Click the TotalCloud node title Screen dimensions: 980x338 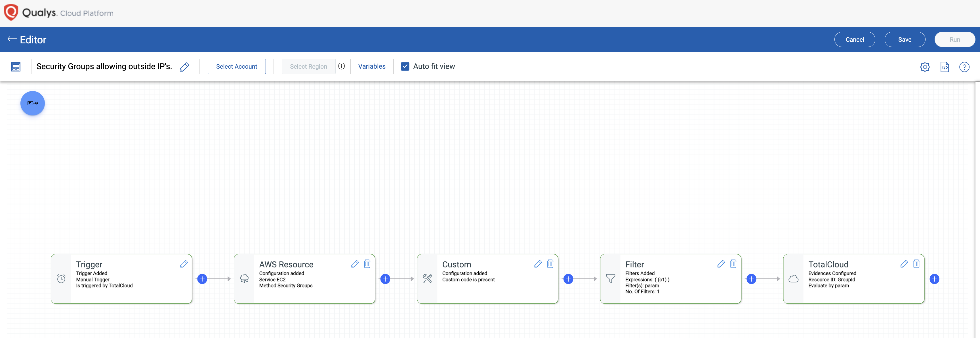click(x=828, y=264)
